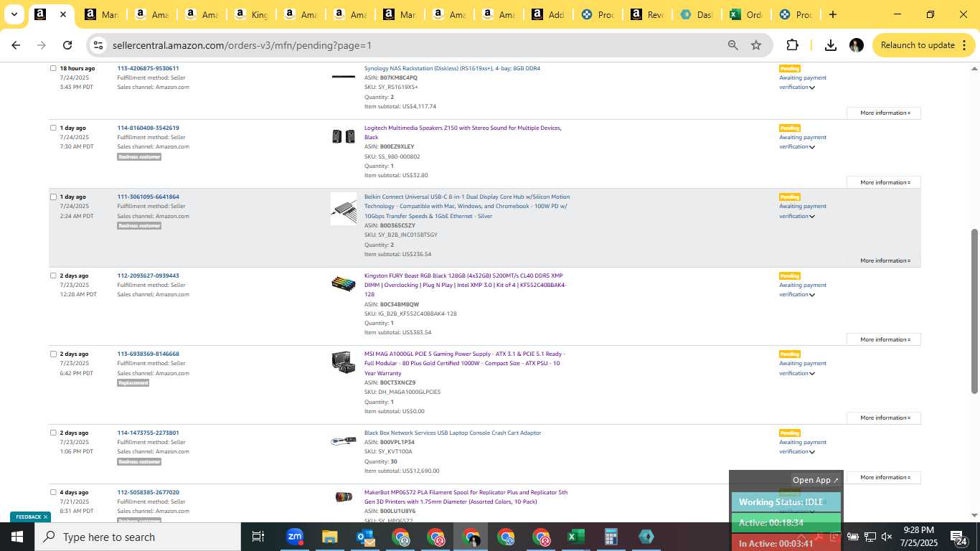The width and height of the screenshot is (980, 551).
Task: Click Open App in the tracker overlay
Action: [x=816, y=480]
